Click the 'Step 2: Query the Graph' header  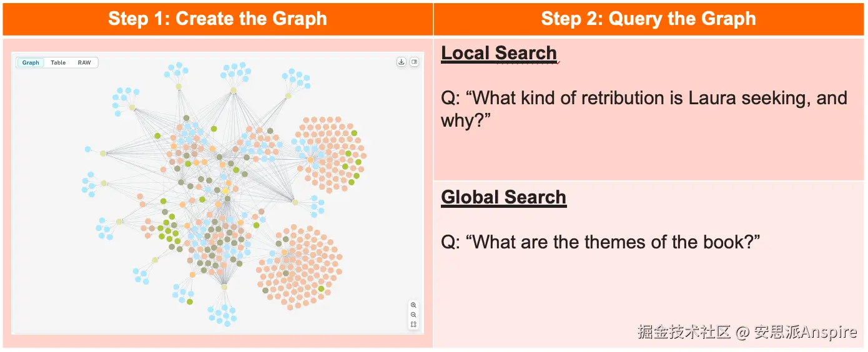click(648, 19)
